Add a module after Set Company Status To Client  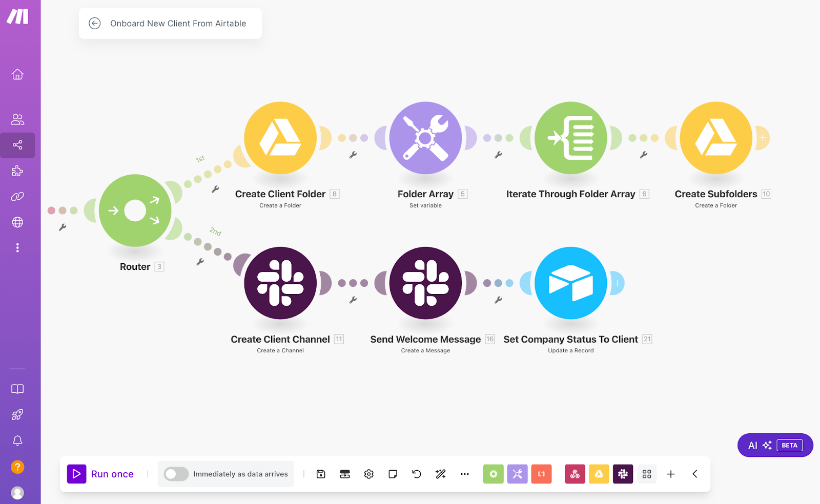[618, 283]
